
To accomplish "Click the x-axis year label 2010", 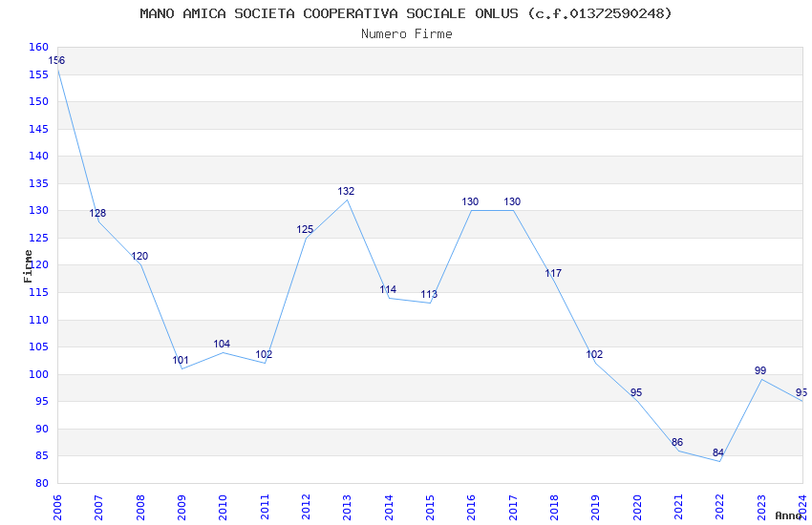I will tap(223, 507).
